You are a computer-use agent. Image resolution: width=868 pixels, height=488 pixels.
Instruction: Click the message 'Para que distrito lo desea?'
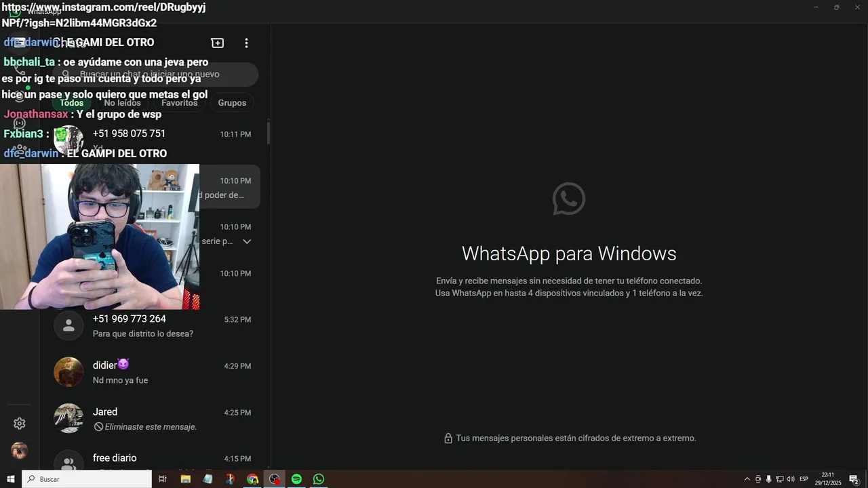point(143,333)
